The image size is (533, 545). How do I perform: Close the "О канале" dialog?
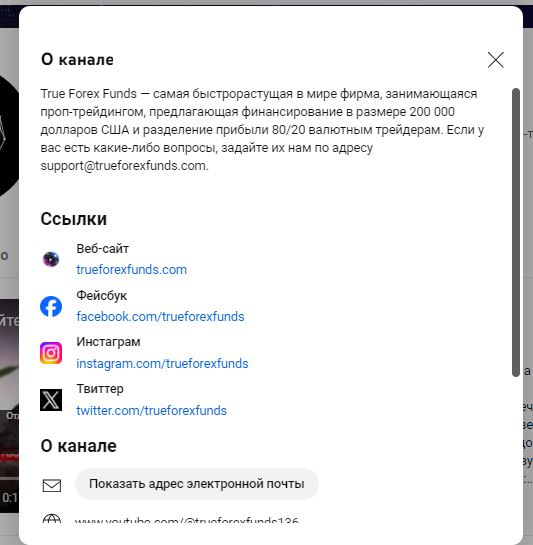pyautogui.click(x=495, y=60)
